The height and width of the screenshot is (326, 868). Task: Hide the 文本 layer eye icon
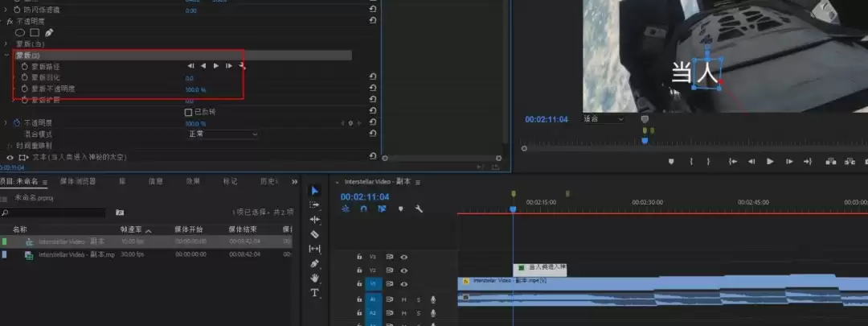(x=10, y=158)
